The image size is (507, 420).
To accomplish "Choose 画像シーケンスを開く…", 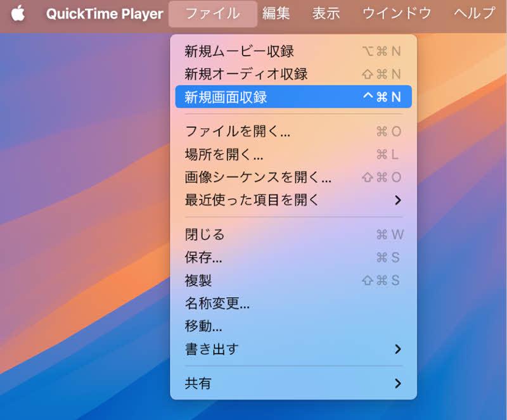I will coord(293,177).
